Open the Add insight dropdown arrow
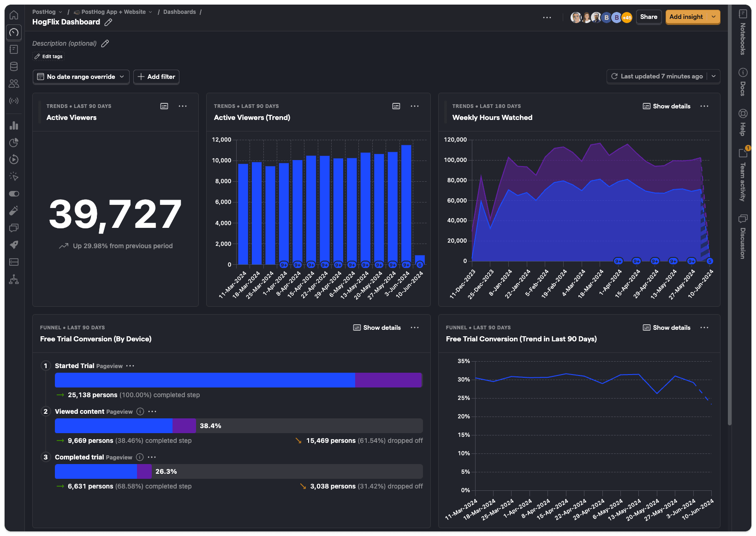The height and width of the screenshot is (536, 756). (x=714, y=17)
